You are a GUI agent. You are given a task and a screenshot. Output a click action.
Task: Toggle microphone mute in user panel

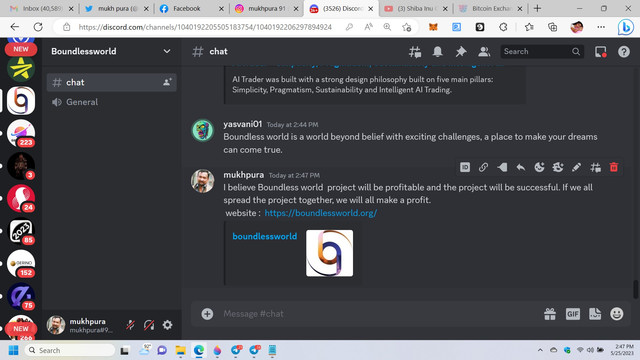click(131, 325)
